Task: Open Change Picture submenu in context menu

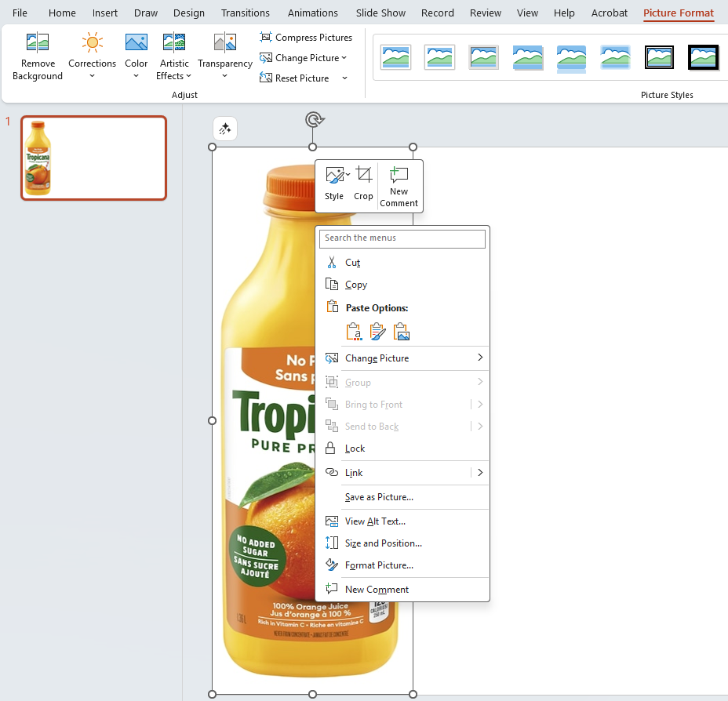Action: pyautogui.click(x=402, y=358)
